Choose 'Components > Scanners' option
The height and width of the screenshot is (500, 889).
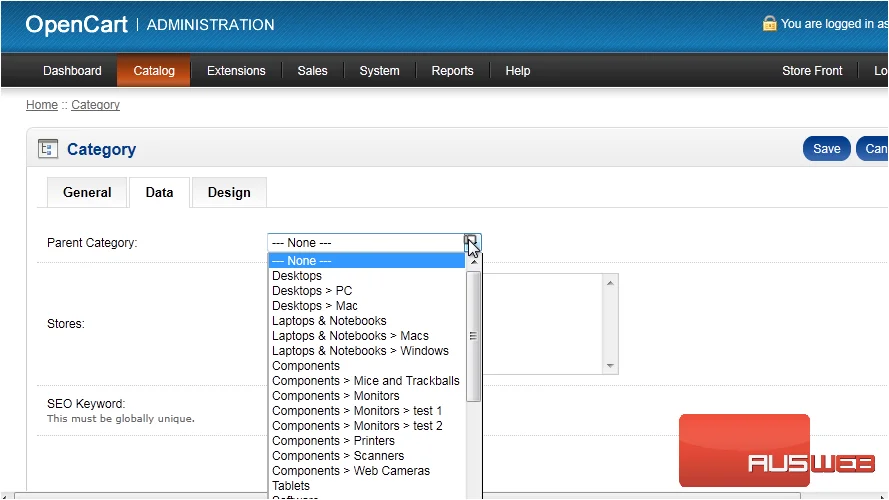point(366,456)
